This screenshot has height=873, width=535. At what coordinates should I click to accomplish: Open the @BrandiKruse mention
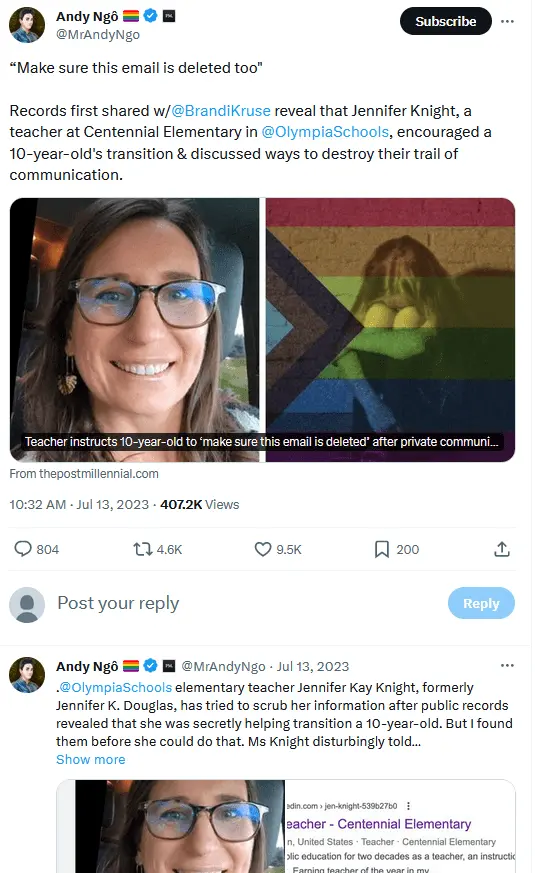221,111
